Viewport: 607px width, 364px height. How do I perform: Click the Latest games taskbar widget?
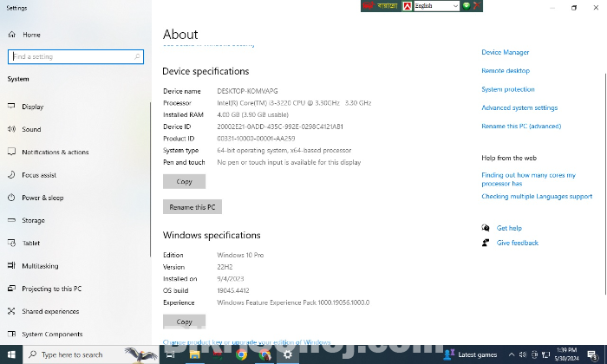tap(470, 354)
